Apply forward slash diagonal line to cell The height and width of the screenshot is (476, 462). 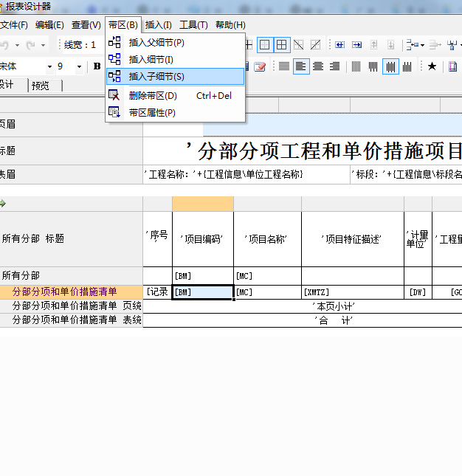point(315,45)
